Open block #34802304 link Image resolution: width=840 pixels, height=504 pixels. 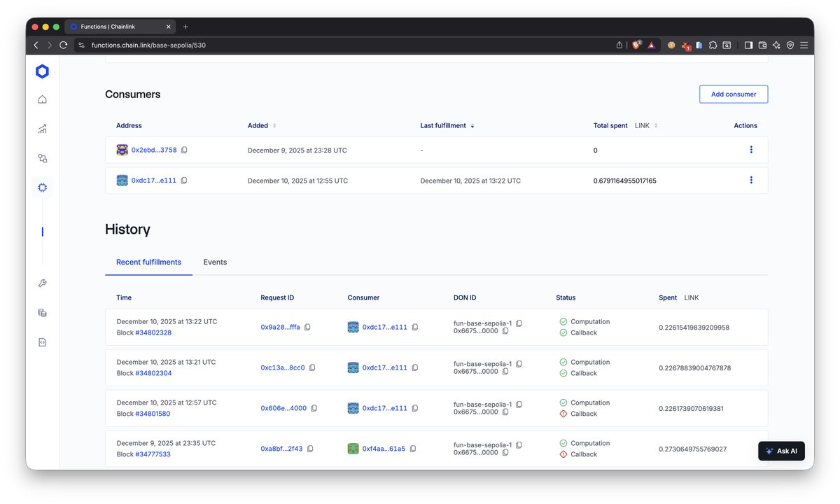153,373
